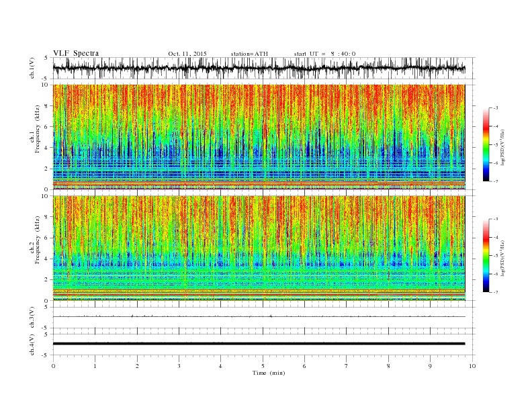Click the "5" tick on ch.1(V) axis
Viewport: 532px width, 411px height.
(x=46, y=58)
